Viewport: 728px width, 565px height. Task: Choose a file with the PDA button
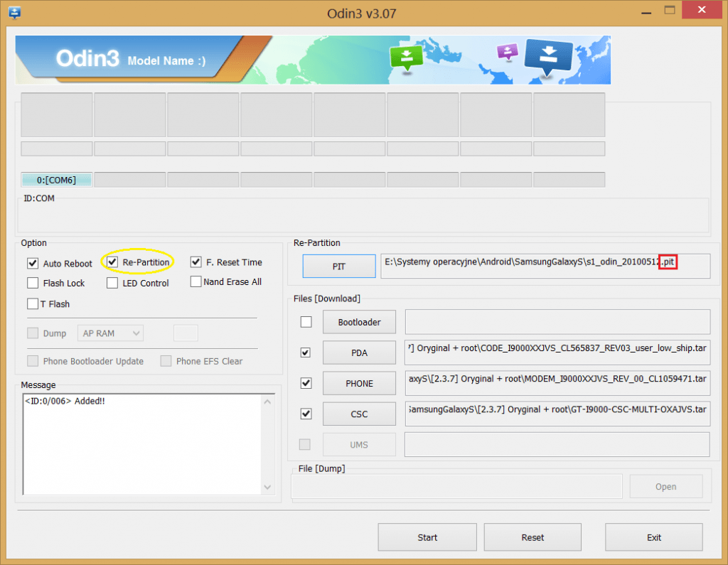click(x=359, y=353)
